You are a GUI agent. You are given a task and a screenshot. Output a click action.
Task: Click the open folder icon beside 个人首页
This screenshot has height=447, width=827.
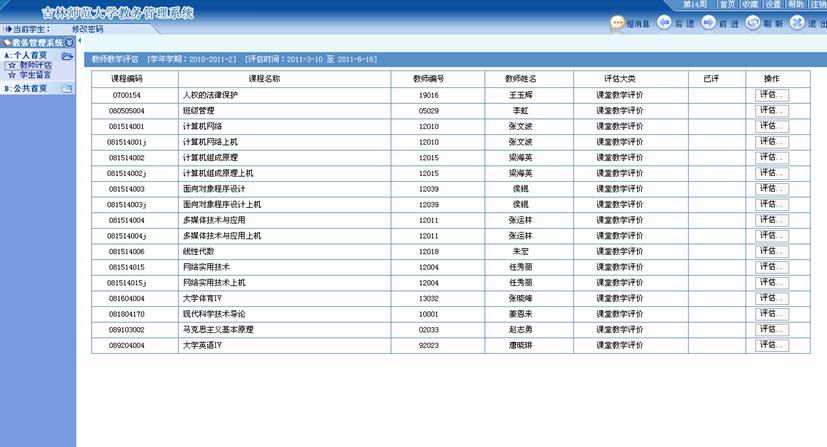pos(66,56)
